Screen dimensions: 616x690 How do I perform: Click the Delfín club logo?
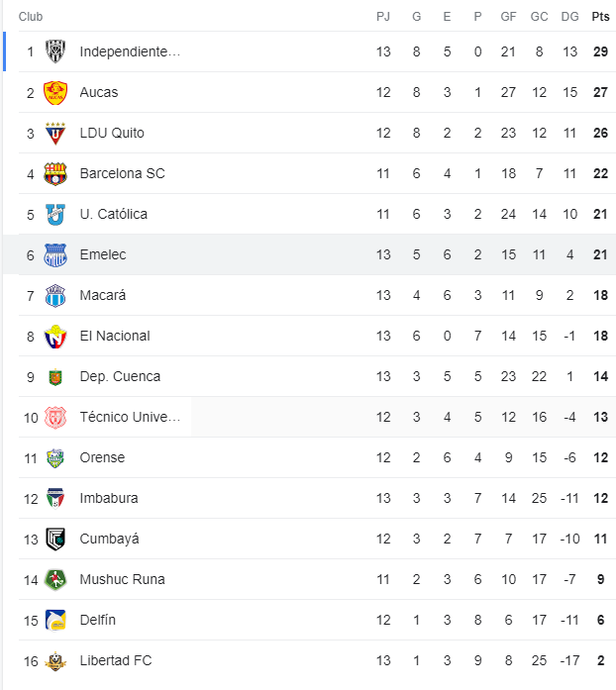(x=55, y=620)
